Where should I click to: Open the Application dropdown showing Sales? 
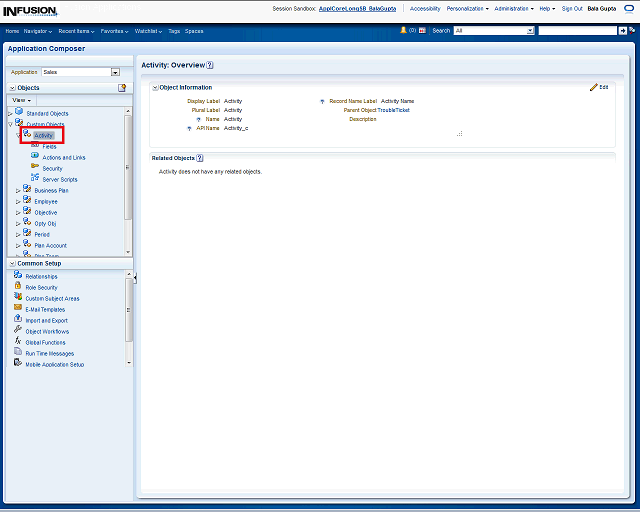[115, 72]
